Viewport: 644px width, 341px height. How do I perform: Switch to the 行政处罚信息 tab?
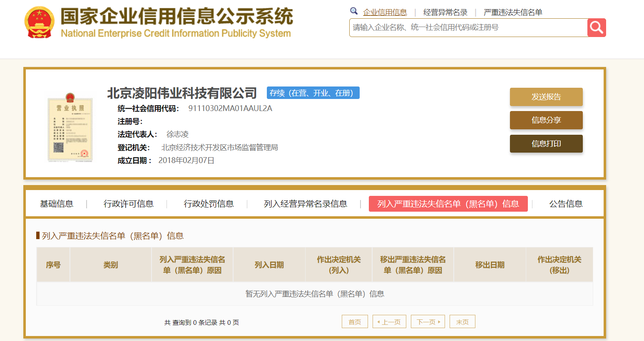coord(209,204)
